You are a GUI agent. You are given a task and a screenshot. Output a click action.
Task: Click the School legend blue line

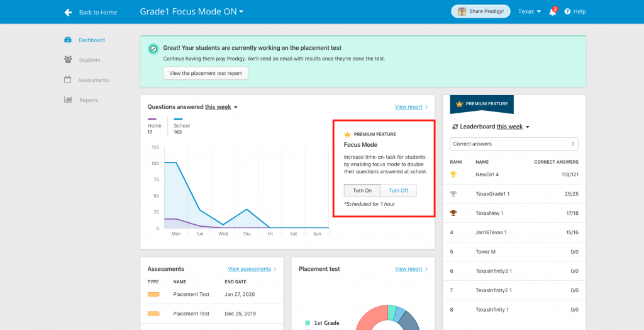[178, 119]
